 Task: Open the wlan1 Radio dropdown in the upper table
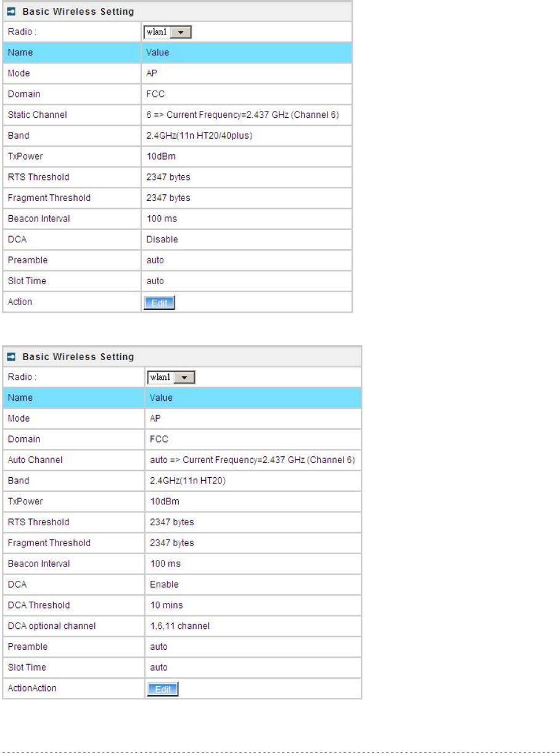(x=167, y=31)
